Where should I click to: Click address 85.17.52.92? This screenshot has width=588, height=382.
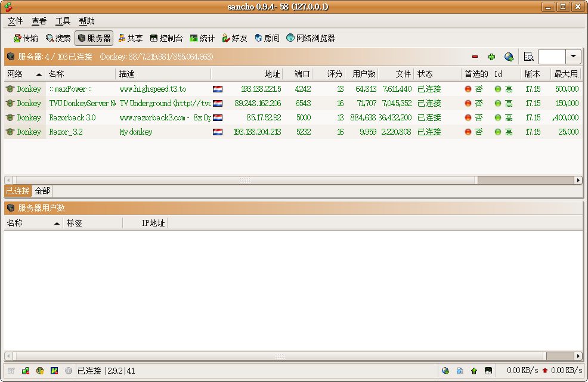pos(264,117)
